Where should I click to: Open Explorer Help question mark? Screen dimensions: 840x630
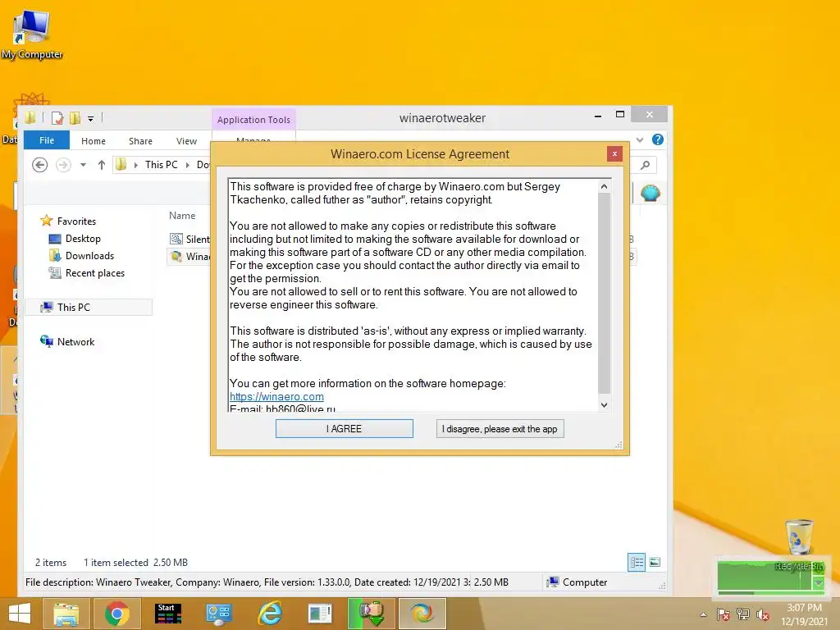point(658,139)
